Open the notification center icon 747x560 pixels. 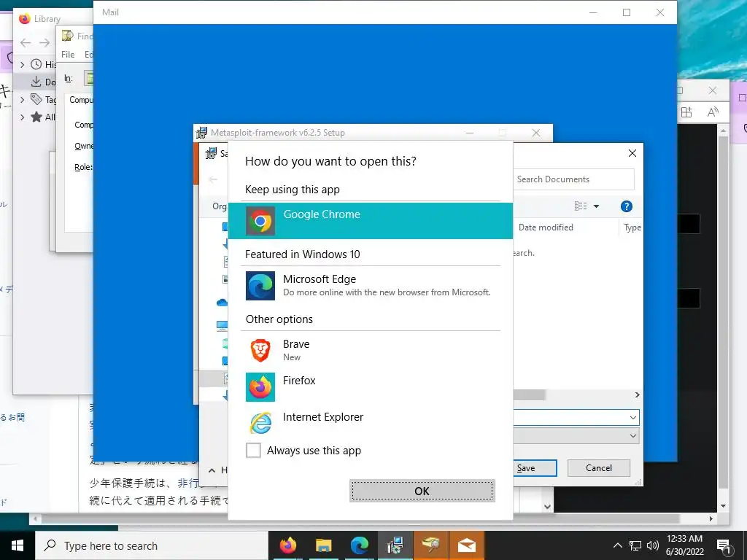tap(724, 546)
